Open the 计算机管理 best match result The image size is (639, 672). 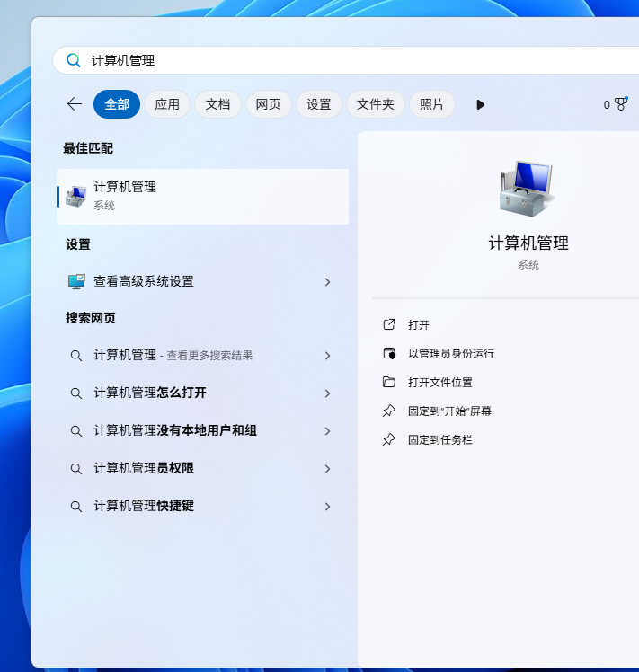[202, 197]
